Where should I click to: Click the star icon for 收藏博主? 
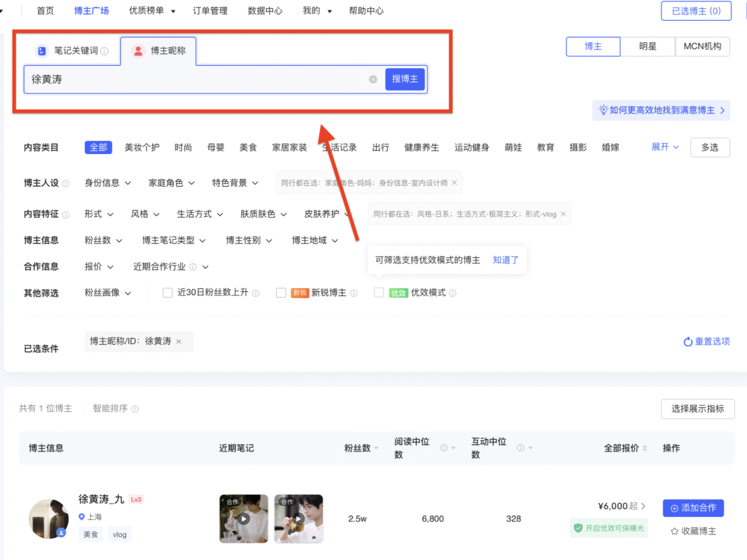click(x=674, y=532)
